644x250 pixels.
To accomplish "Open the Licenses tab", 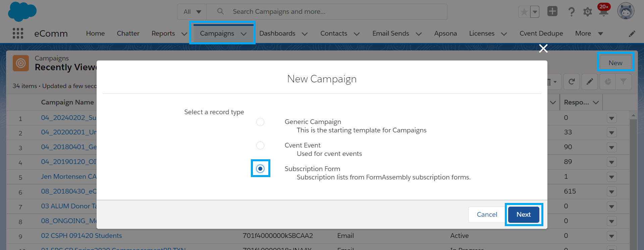I will click(482, 33).
